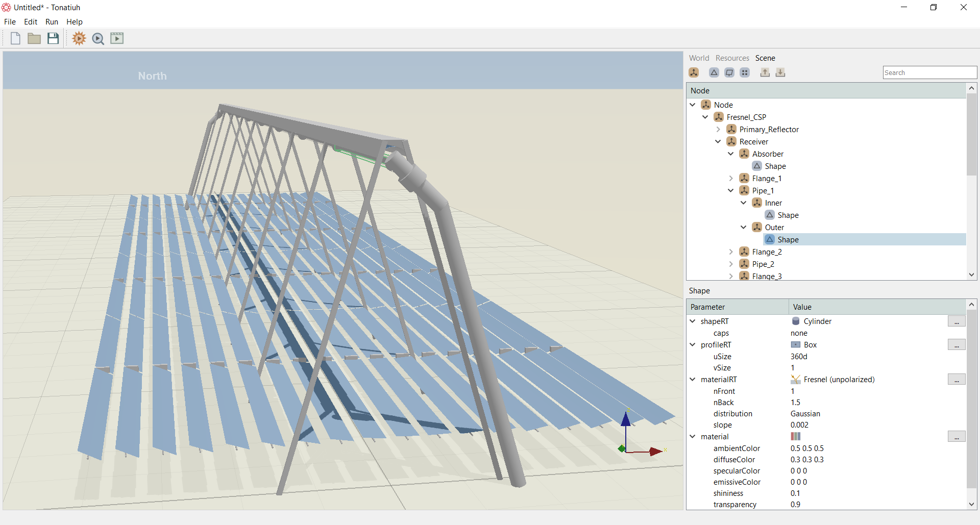Open the Run menu
Image resolution: width=980 pixels, height=525 pixels.
coord(52,21)
